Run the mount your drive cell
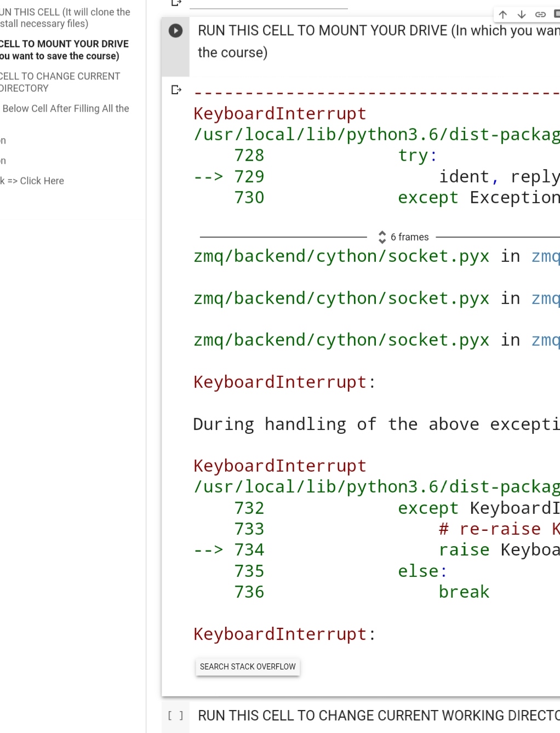This screenshot has height=733, width=560. [x=175, y=31]
